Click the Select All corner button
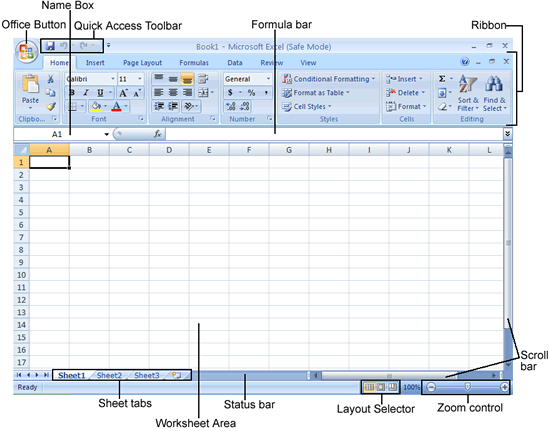 (21, 150)
